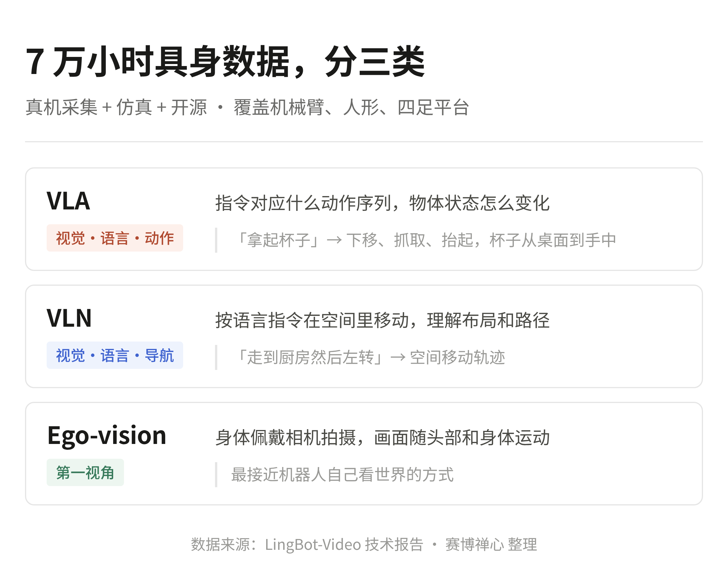Click the note 最接近机器人自己看世界的方式
728x576 pixels.
[342, 474]
